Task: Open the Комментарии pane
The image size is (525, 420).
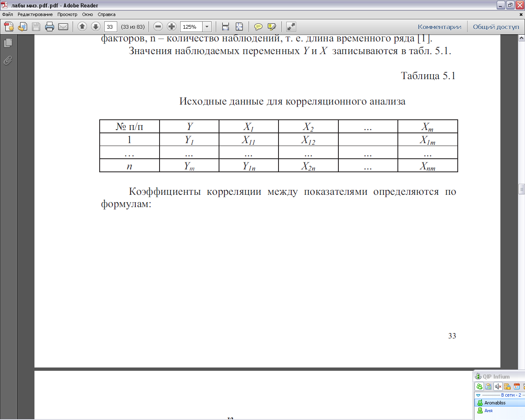Action: [x=439, y=27]
